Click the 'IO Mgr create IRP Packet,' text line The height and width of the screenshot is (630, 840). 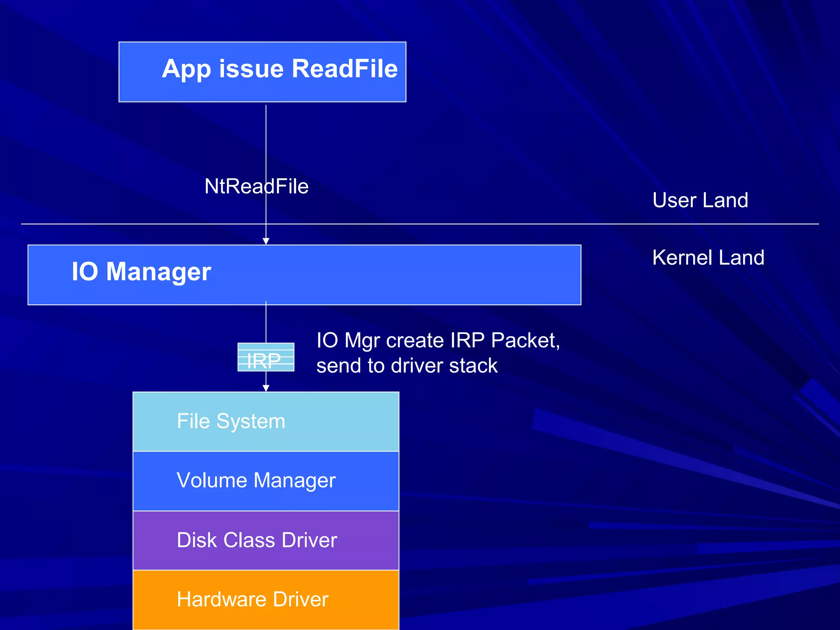pyautogui.click(x=438, y=340)
